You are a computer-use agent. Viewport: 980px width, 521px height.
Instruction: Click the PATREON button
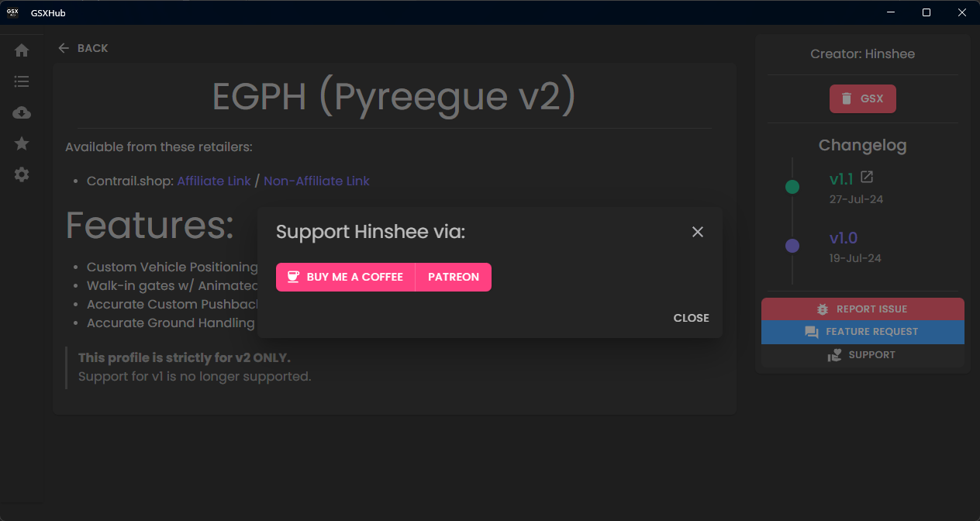(x=454, y=277)
